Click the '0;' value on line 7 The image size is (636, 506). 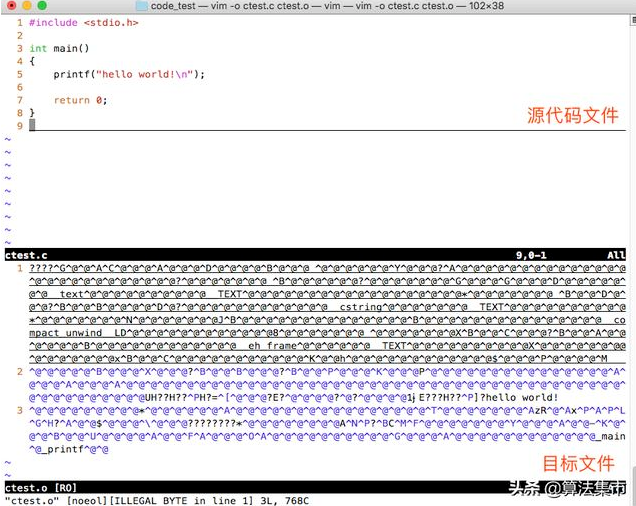coord(102,100)
